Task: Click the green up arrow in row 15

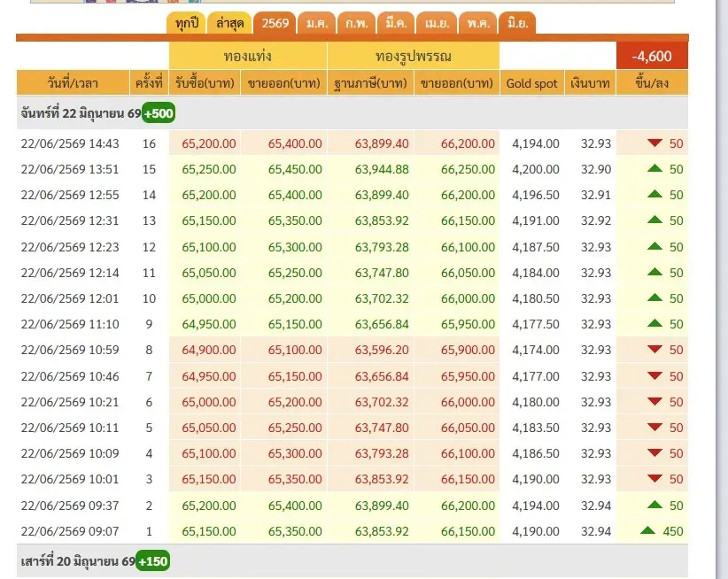Action: click(x=654, y=168)
